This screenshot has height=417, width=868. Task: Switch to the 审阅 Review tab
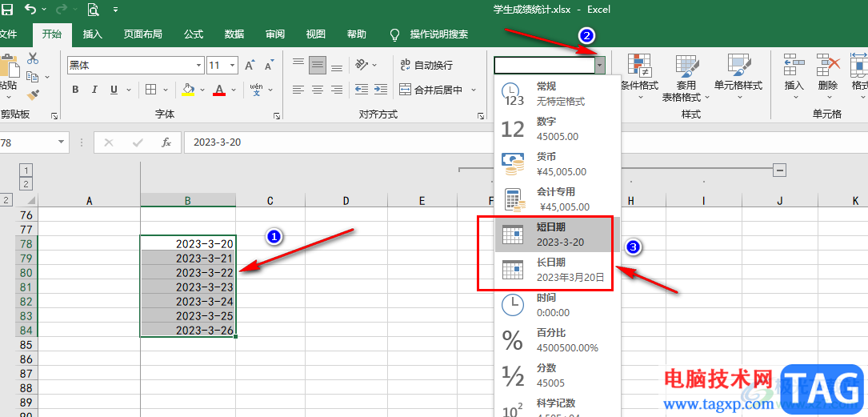click(x=275, y=34)
